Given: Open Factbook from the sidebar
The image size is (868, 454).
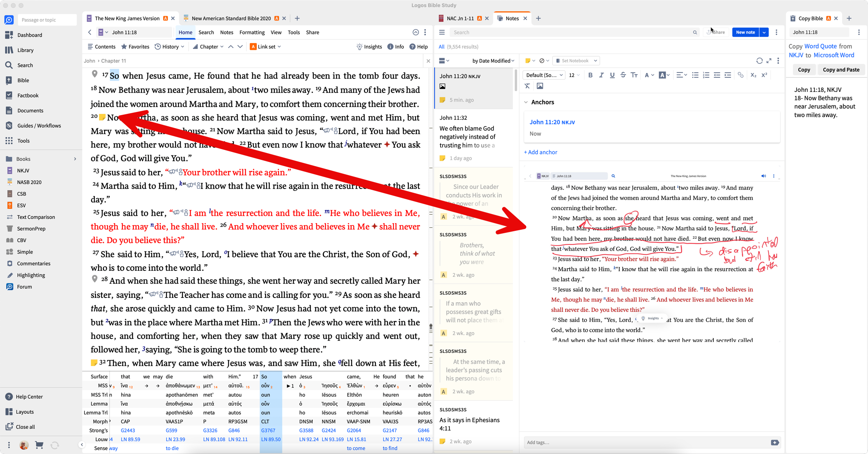Looking at the screenshot, I should [28, 95].
